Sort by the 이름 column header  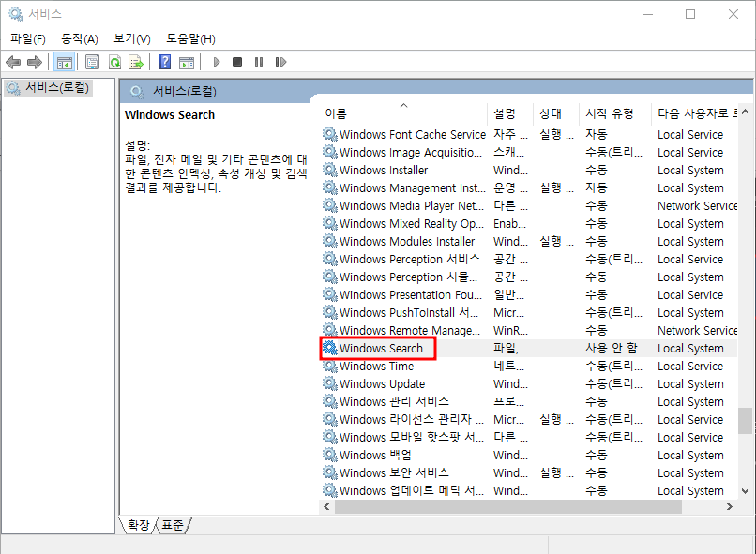(x=404, y=113)
